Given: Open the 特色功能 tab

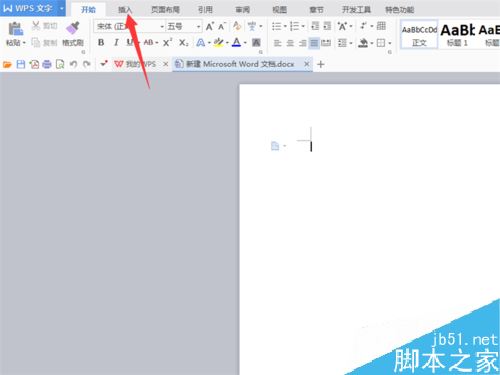Looking at the screenshot, I should pyautogui.click(x=400, y=10).
